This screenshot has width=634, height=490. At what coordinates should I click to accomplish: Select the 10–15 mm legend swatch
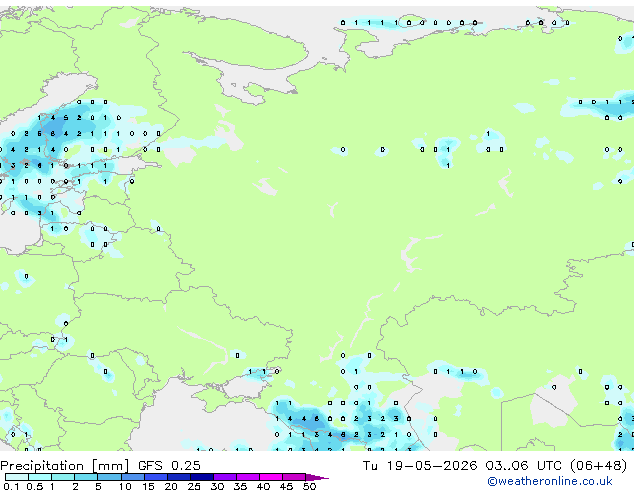click(133, 477)
